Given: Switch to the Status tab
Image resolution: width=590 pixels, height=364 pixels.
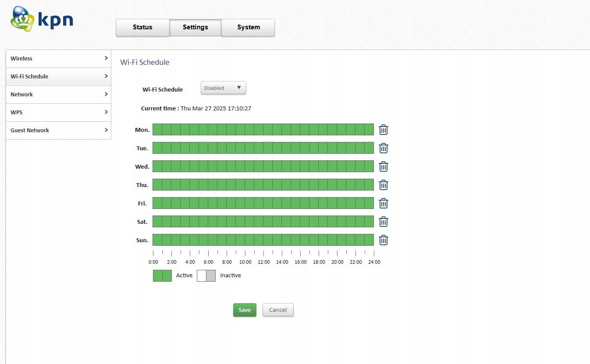Looking at the screenshot, I should [x=142, y=28].
